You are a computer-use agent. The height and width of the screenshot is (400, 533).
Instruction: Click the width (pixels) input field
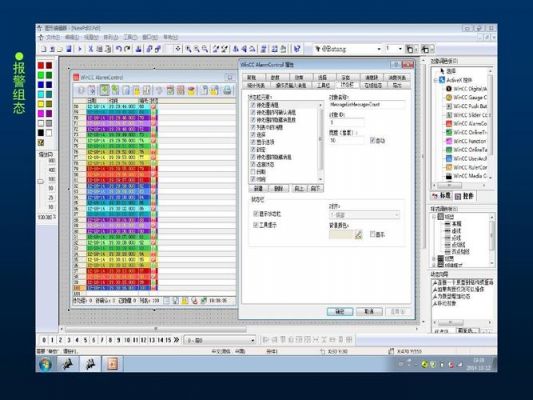click(347, 140)
